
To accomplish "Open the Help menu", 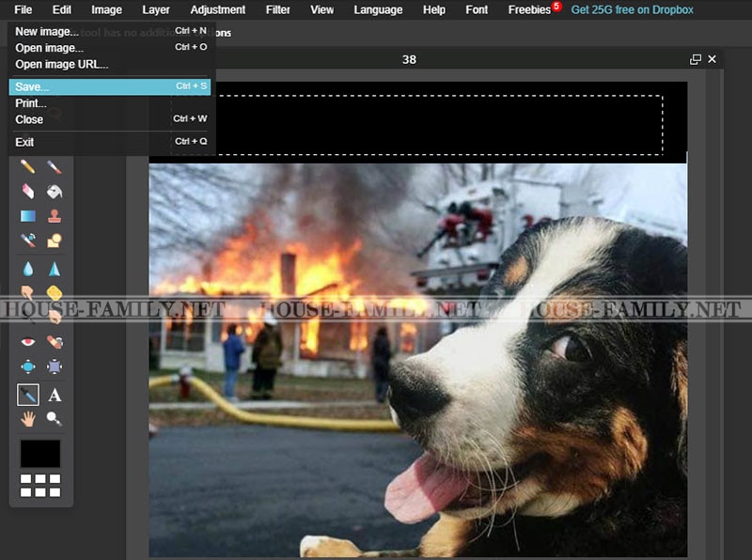I will [x=434, y=9].
